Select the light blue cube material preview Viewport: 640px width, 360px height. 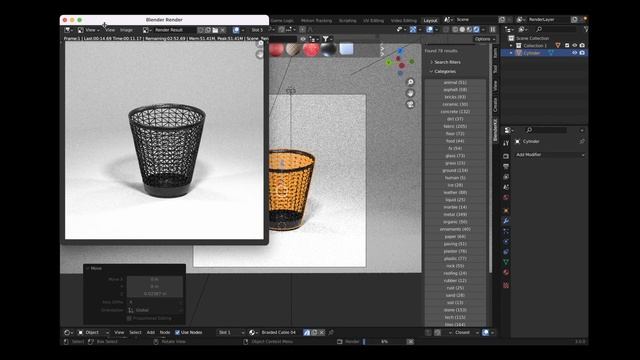coord(346,49)
